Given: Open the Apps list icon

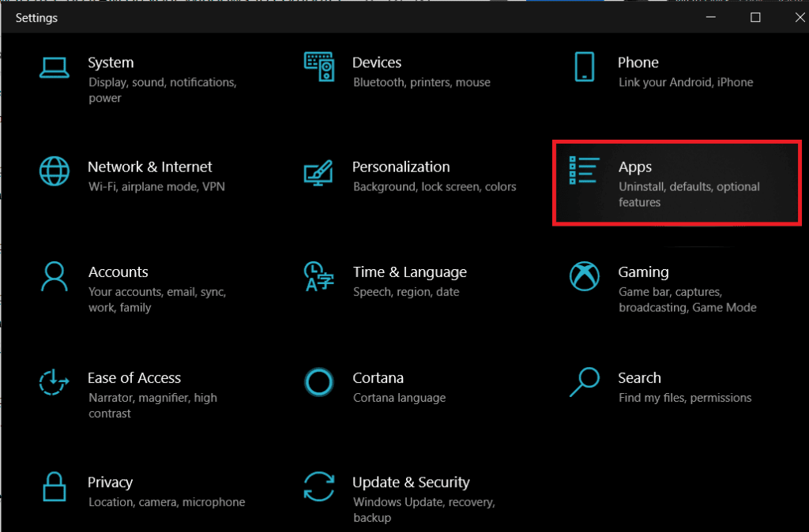Looking at the screenshot, I should point(584,170).
